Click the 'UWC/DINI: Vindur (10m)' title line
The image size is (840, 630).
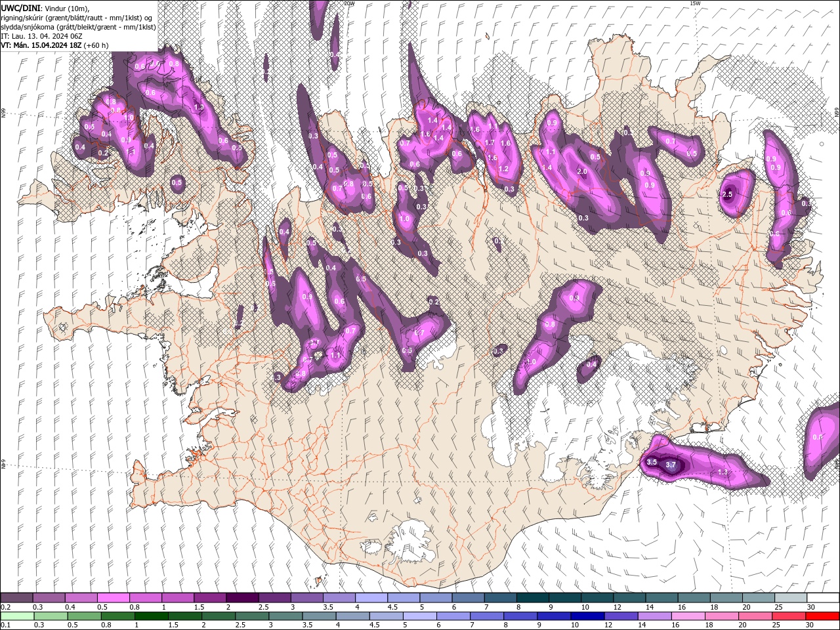(x=45, y=8)
